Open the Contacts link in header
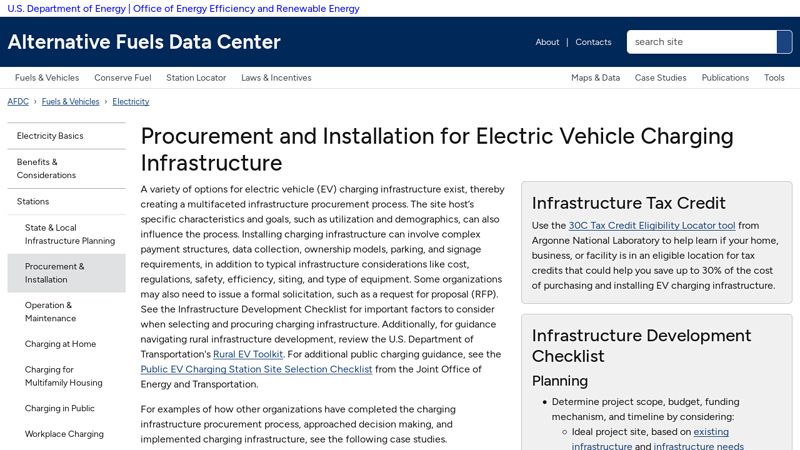 [593, 42]
